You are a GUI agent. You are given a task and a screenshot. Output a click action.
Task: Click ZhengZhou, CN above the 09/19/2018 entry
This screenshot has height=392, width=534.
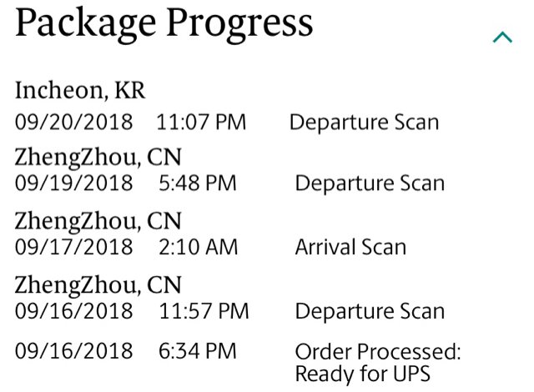click(98, 158)
